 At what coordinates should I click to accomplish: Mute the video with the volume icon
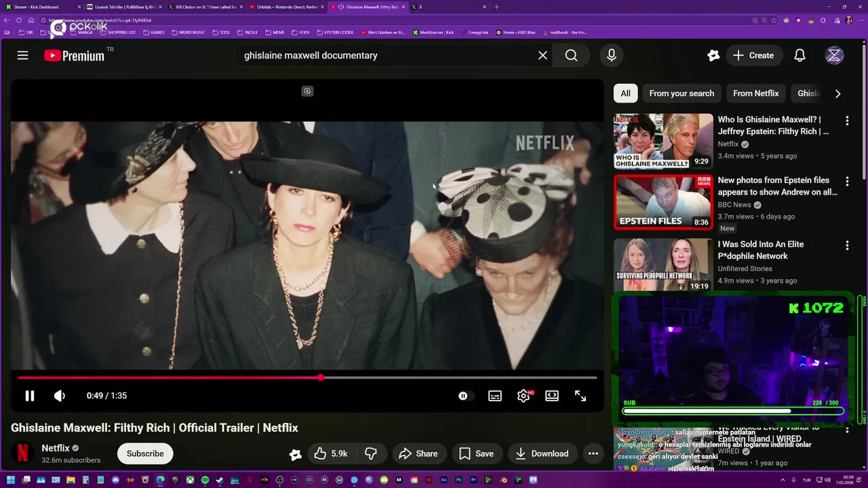click(60, 396)
